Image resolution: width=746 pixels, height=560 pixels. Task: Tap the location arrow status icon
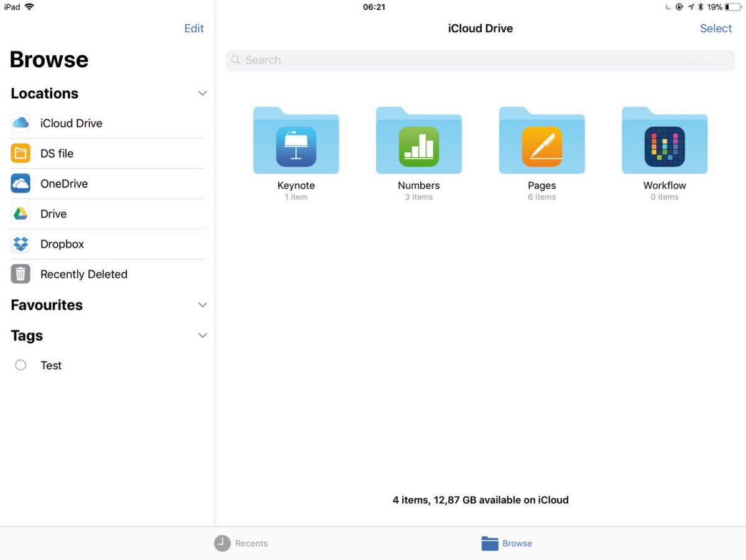coord(691,7)
